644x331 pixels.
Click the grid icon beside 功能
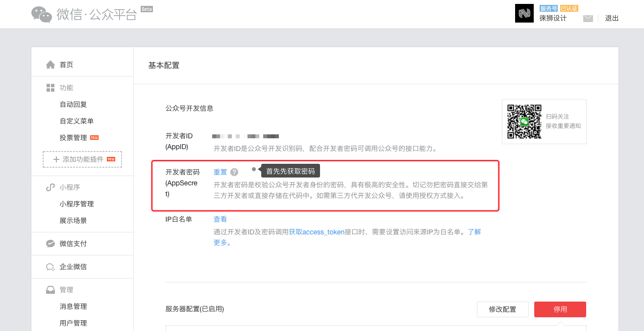tap(50, 88)
